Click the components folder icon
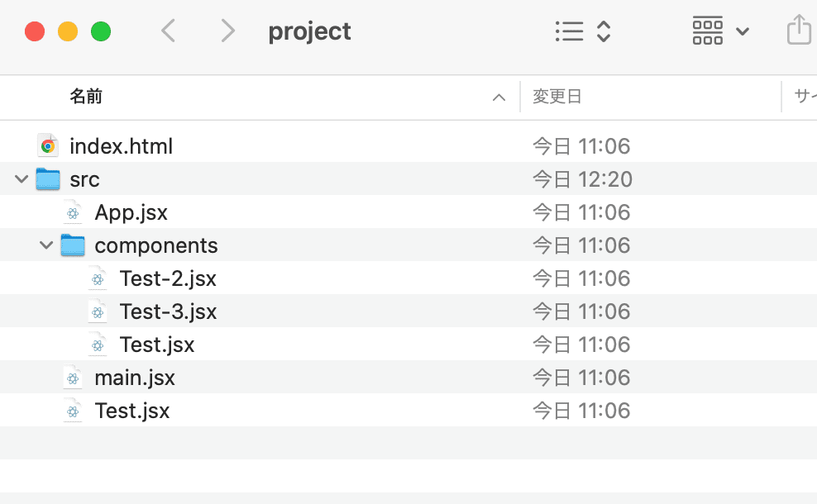 73,245
